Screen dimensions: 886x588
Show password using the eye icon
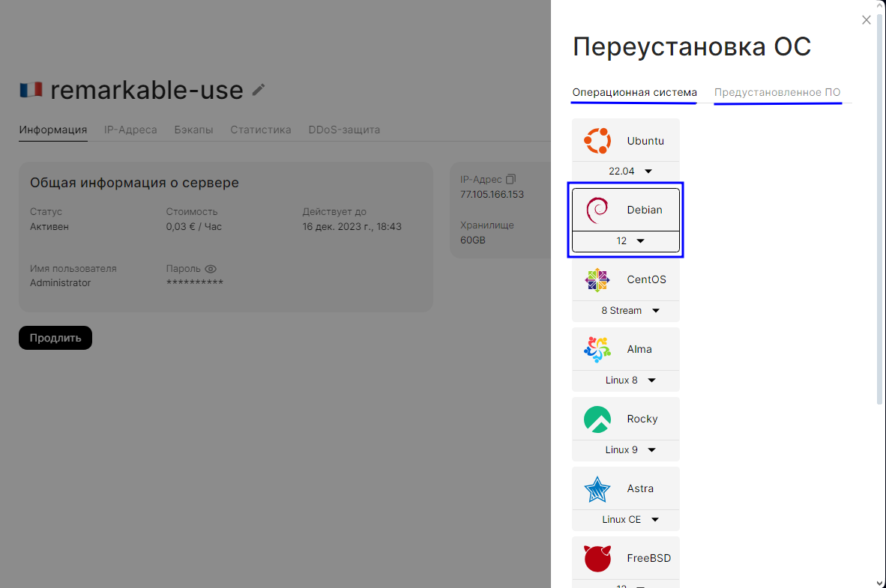tap(211, 269)
